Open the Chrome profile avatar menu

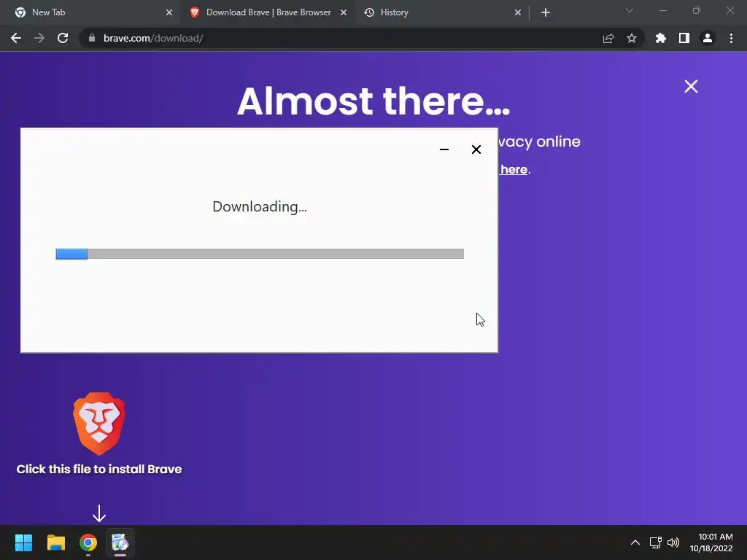click(x=708, y=38)
